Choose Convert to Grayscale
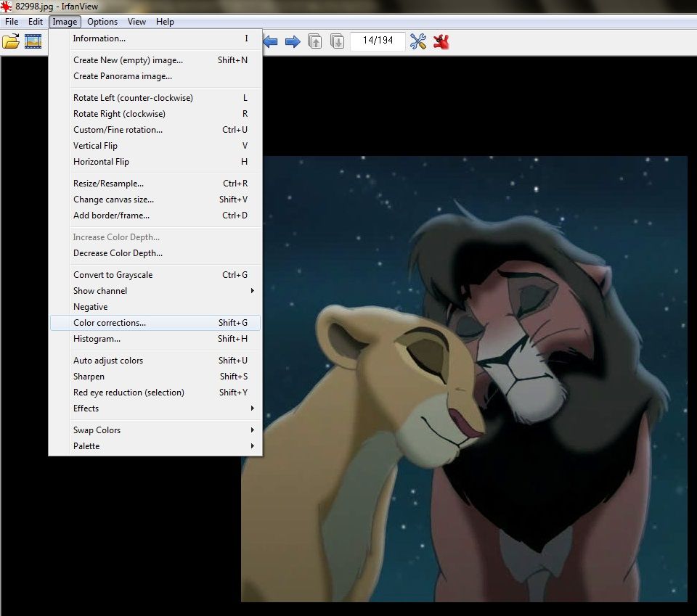This screenshot has height=616, width=697. point(155,276)
